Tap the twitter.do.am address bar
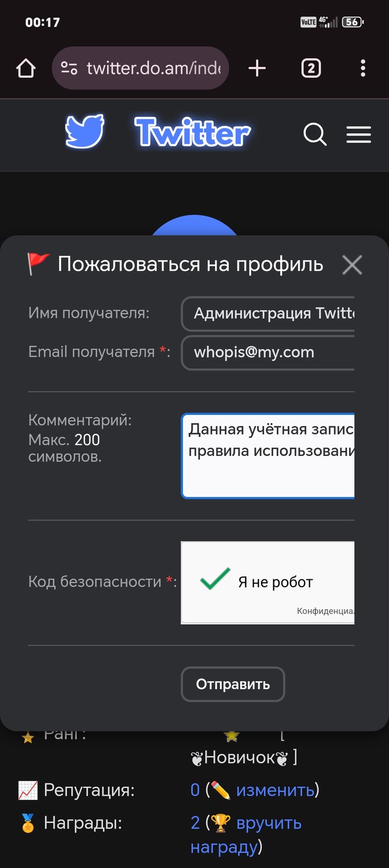This screenshot has width=389, height=868. [x=154, y=68]
